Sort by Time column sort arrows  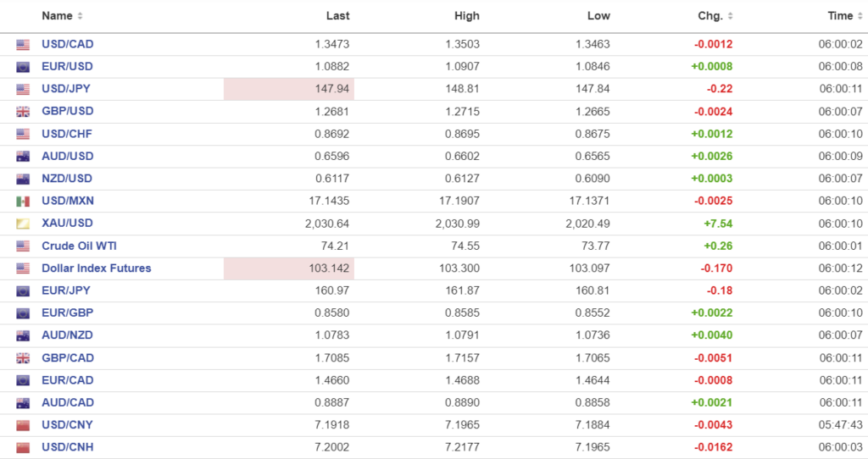[x=860, y=16]
